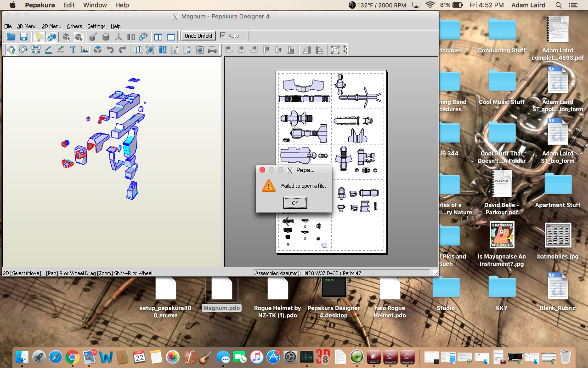Click the Print icon
Viewport: 588px width, 368px height.
[212, 50]
